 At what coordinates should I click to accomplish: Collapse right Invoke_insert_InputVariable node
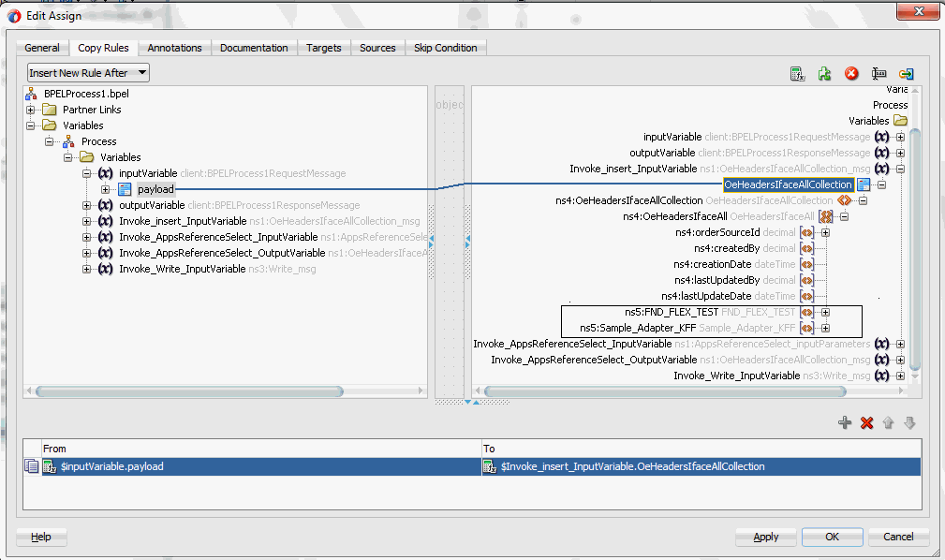[900, 169]
